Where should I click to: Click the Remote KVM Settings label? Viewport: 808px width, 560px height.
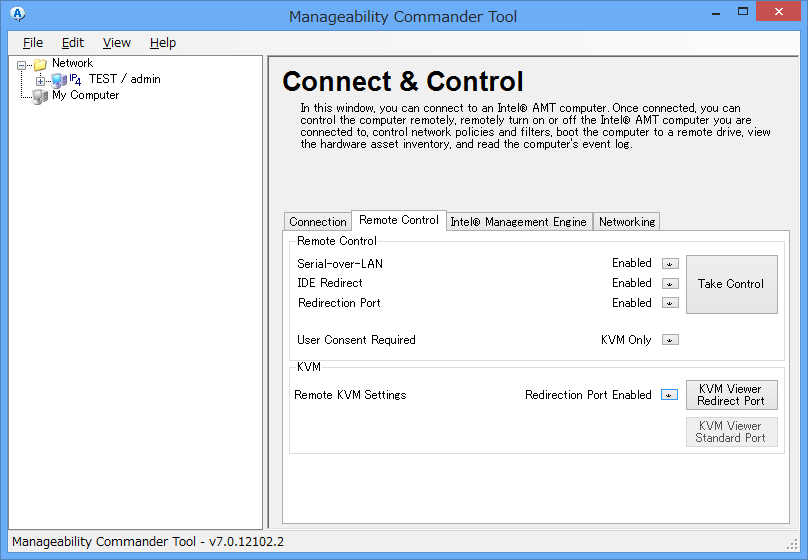350,395
